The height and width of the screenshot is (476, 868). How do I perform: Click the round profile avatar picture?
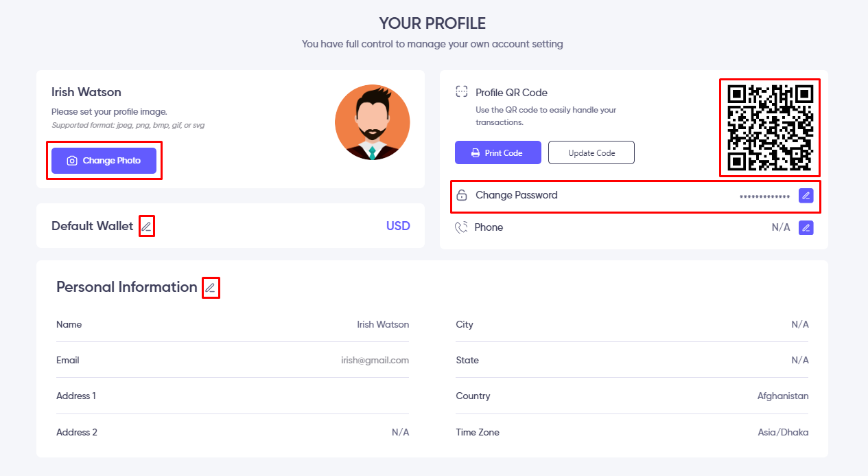pyautogui.click(x=372, y=122)
